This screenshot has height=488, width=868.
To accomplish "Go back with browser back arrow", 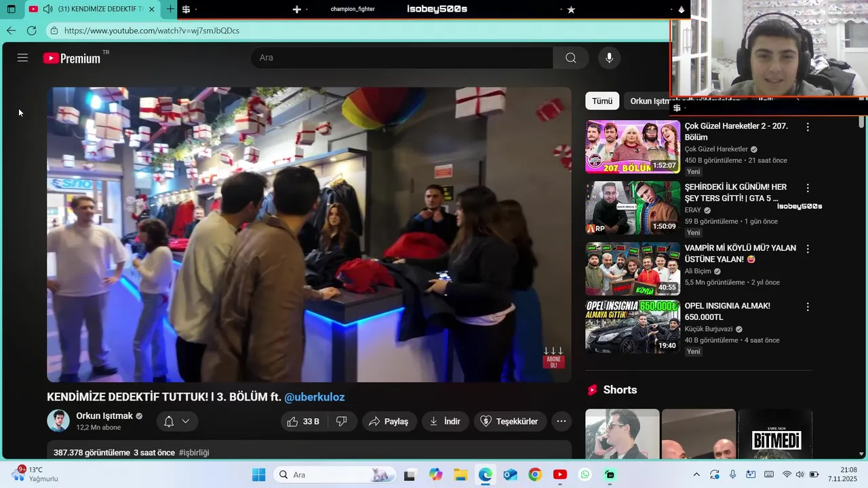I will (x=11, y=30).
